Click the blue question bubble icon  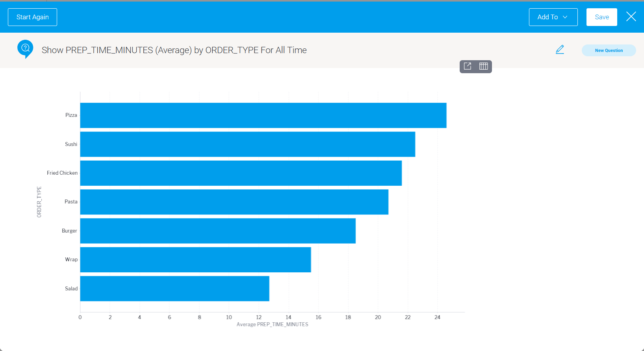point(25,48)
